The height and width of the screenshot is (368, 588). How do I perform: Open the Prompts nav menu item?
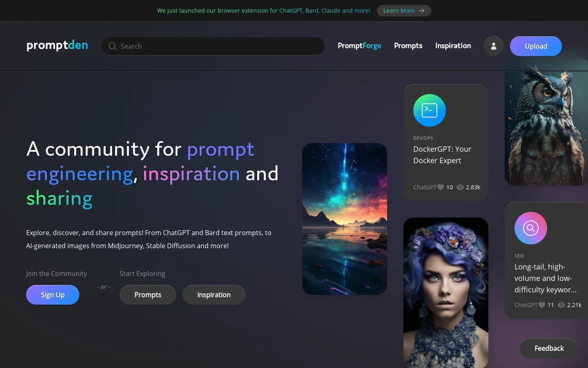pyautogui.click(x=408, y=46)
